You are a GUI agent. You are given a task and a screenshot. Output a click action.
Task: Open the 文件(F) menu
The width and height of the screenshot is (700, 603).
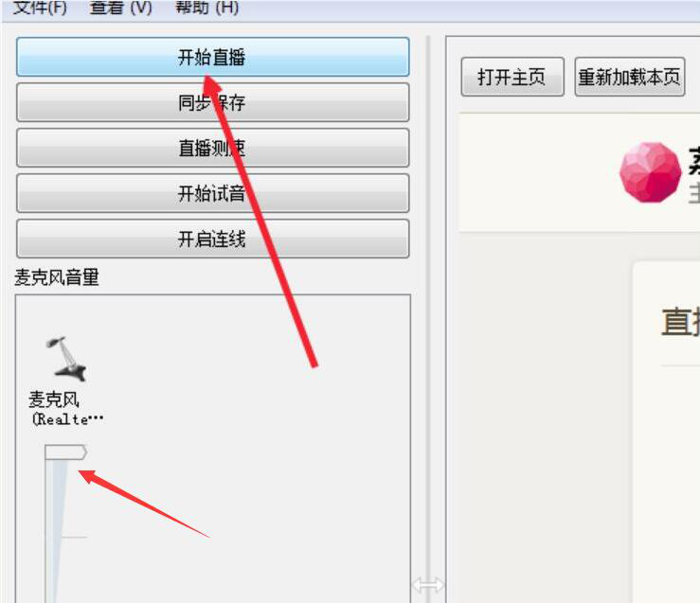pyautogui.click(x=40, y=8)
